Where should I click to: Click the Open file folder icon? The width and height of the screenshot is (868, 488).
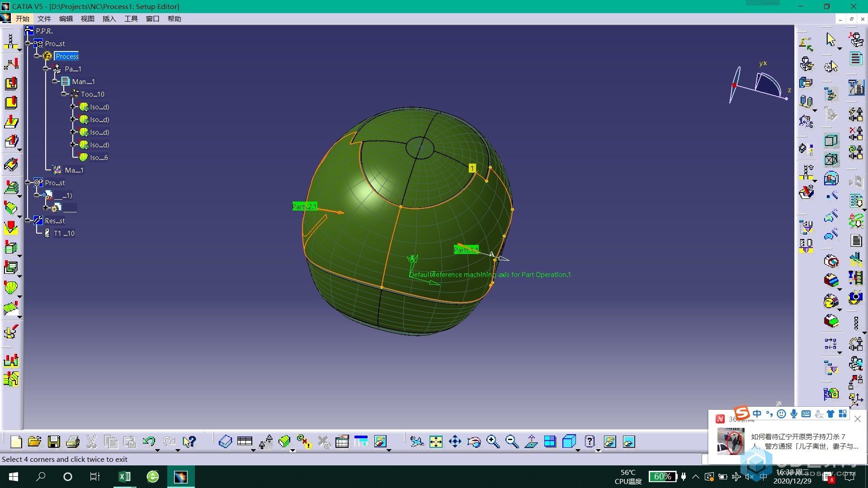(x=35, y=441)
